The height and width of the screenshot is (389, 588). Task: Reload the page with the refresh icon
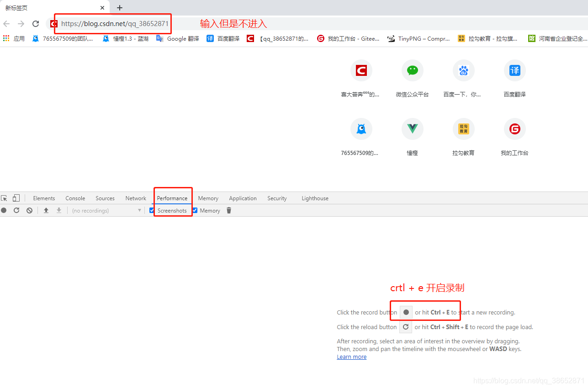pos(36,24)
